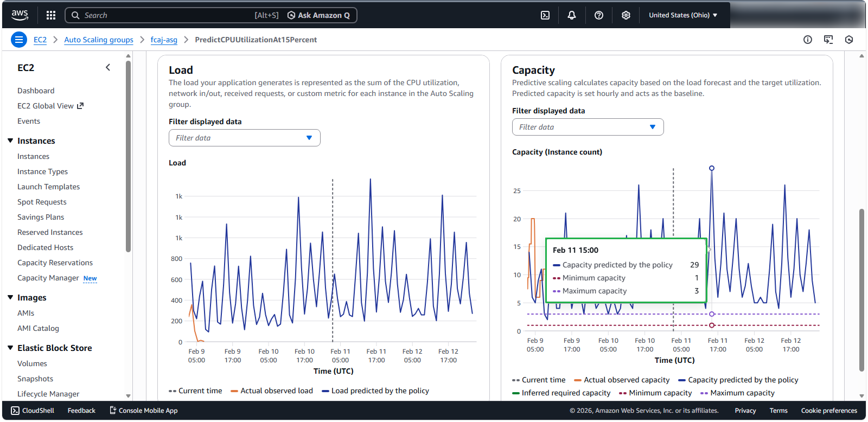
Task: Open the United States (Ohio) region dropdown
Action: tap(683, 15)
